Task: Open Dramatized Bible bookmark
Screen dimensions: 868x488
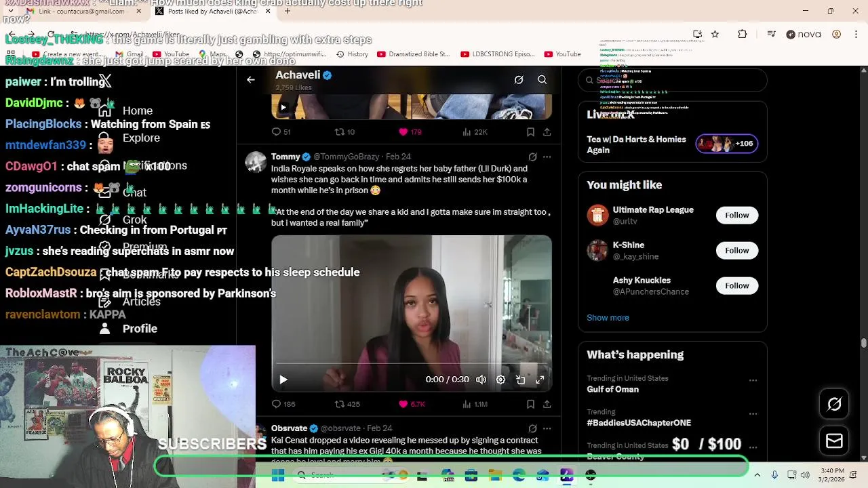Action: [413, 54]
